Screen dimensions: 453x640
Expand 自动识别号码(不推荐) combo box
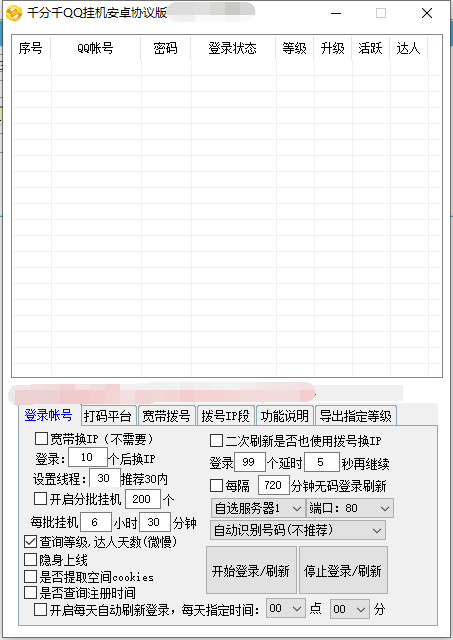click(x=298, y=531)
